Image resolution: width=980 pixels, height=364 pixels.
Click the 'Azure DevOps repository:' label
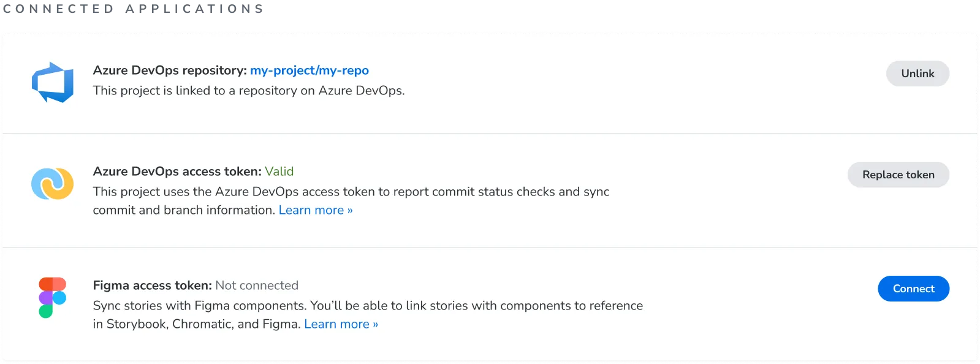pyautogui.click(x=170, y=70)
